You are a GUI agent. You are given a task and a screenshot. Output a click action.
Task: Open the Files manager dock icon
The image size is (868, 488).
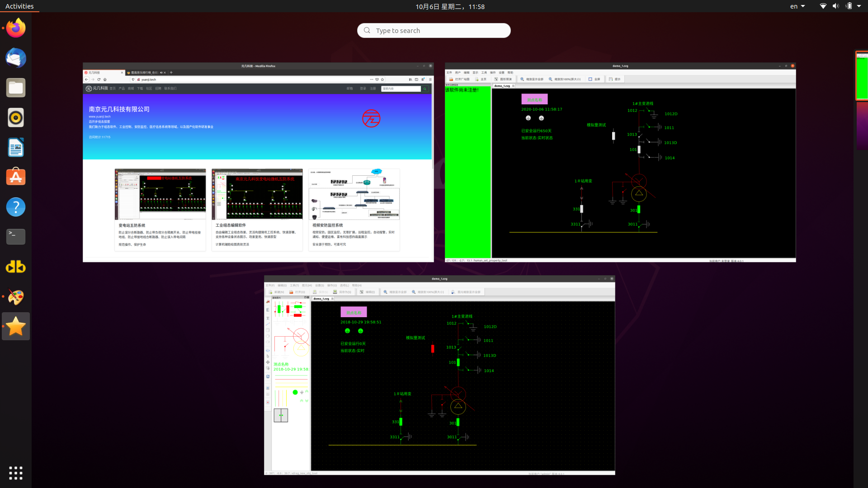16,88
